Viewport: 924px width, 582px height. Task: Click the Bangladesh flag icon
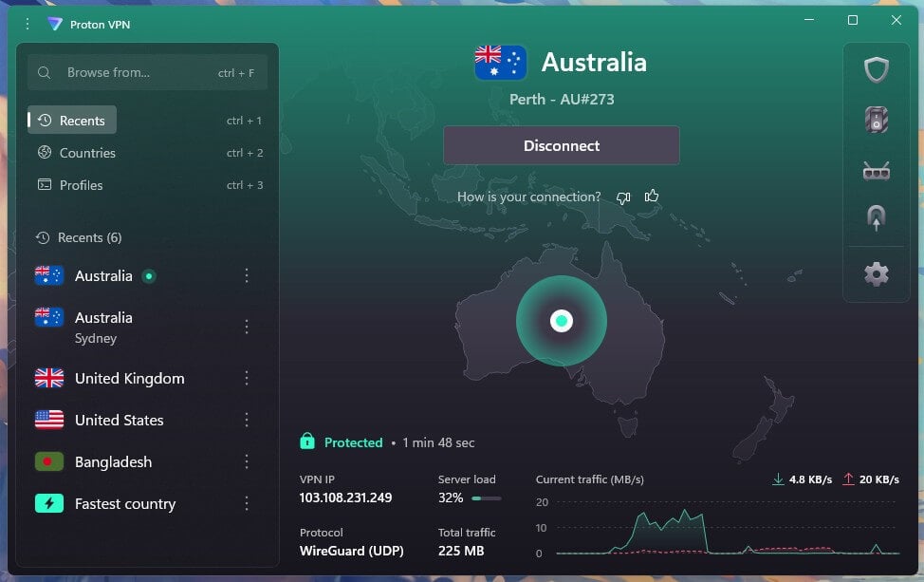tap(49, 461)
